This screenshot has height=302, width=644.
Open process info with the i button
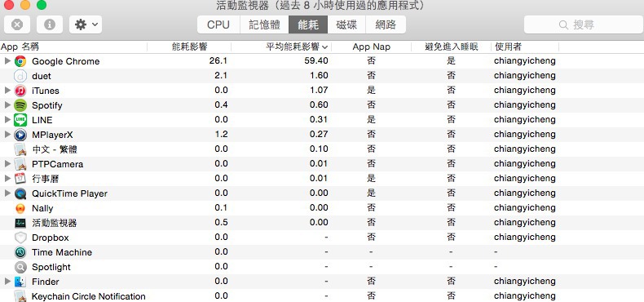coord(50,24)
